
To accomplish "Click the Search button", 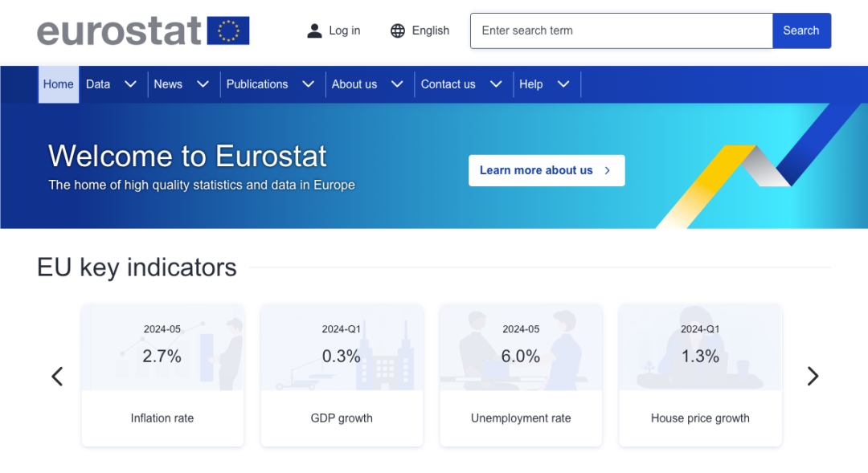I will click(801, 31).
